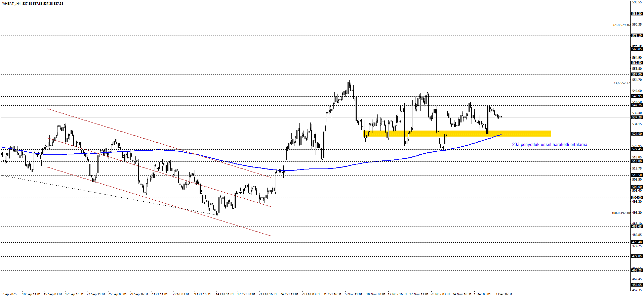This screenshot has width=644, height=298.
Task: Click the 546.95 price level tag
Action: click(637, 96)
